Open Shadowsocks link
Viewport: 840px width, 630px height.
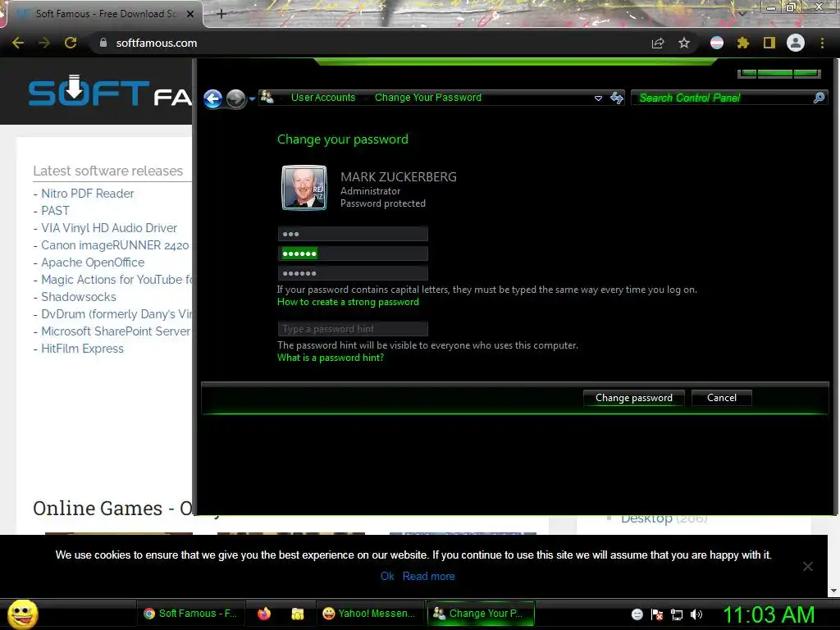point(78,297)
